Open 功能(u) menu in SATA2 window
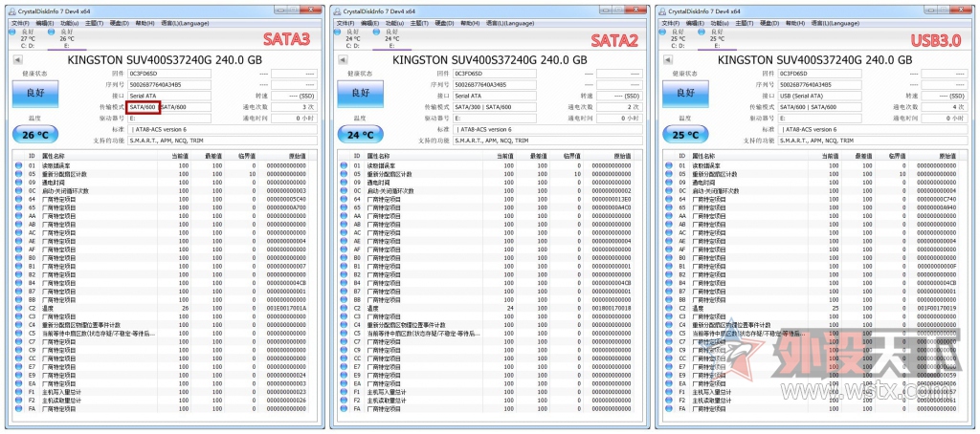The width and height of the screenshot is (980, 434). click(395, 23)
